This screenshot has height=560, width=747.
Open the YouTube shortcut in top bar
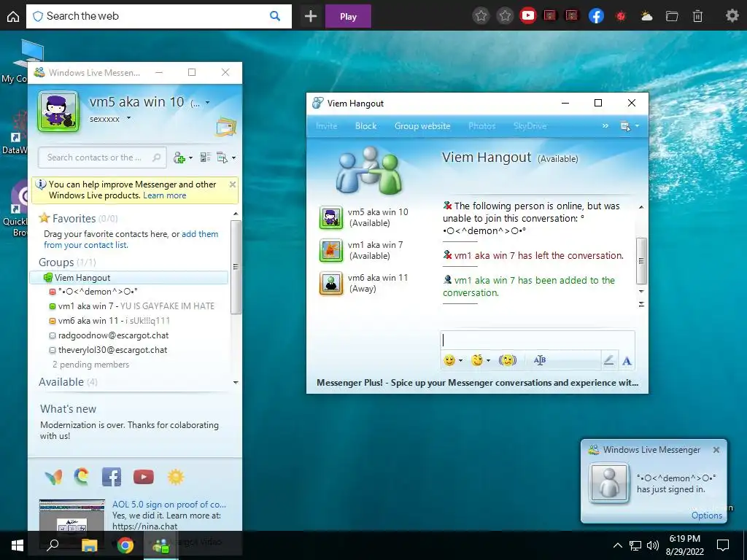(527, 16)
